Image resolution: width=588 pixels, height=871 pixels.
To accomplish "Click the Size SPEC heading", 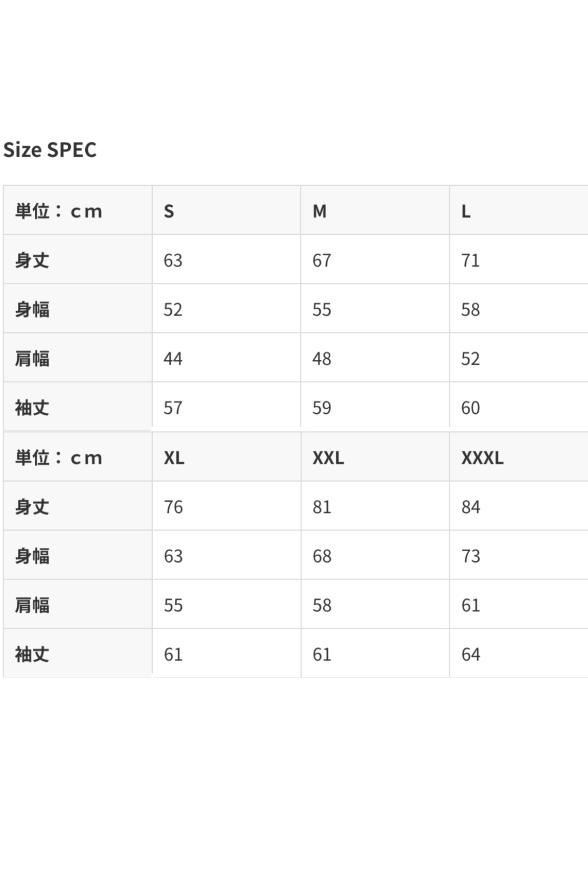I will (50, 150).
